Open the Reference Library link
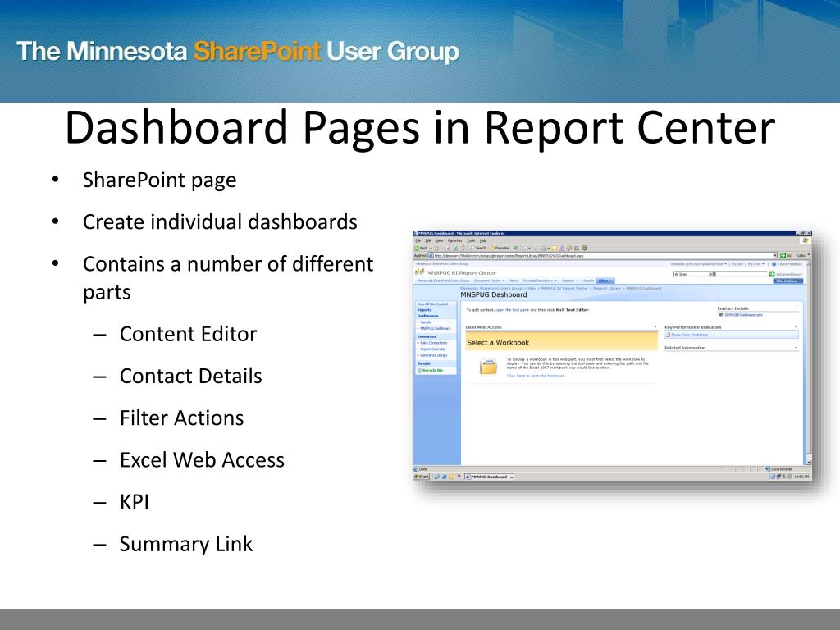 (434, 355)
